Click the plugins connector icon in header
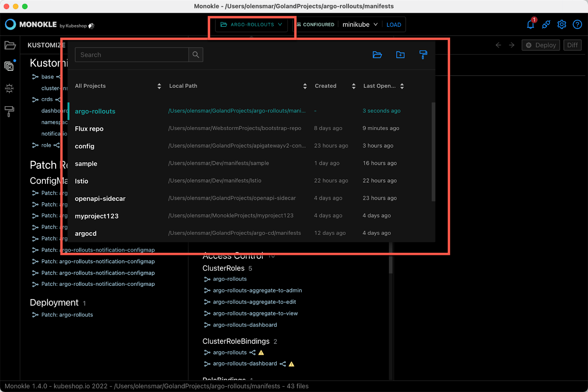This screenshot has width=588, height=392. [x=546, y=25]
